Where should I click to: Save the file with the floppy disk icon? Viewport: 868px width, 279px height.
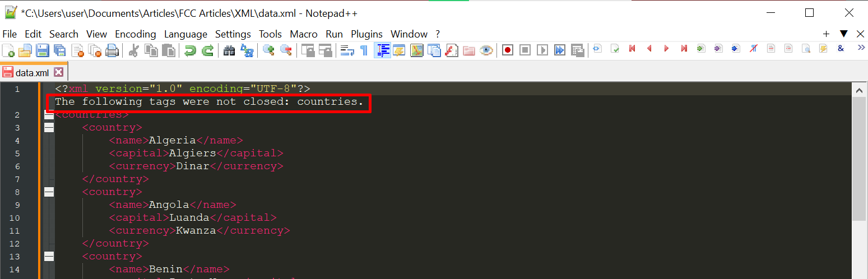pos(43,50)
